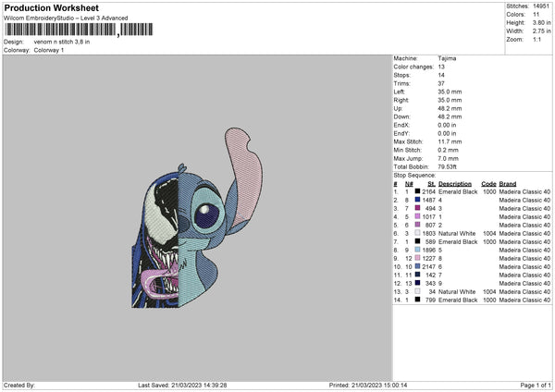Click the Zoom value "1:1"

pyautogui.click(x=536, y=39)
